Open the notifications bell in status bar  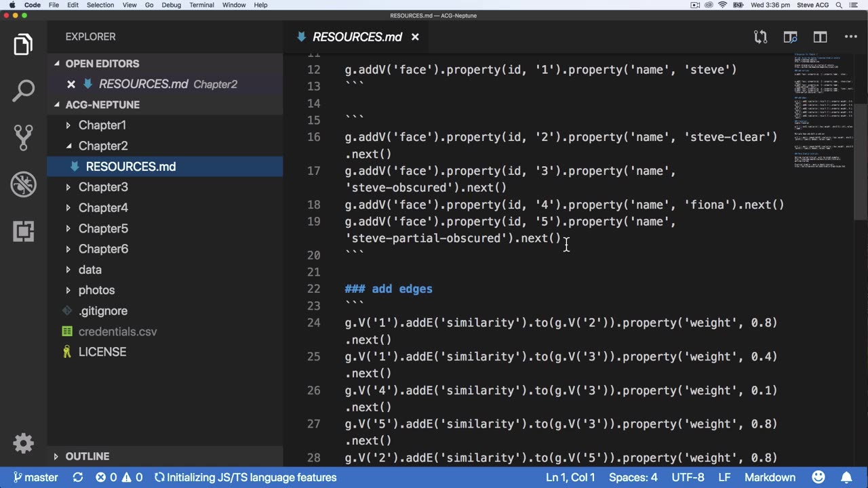(x=846, y=477)
